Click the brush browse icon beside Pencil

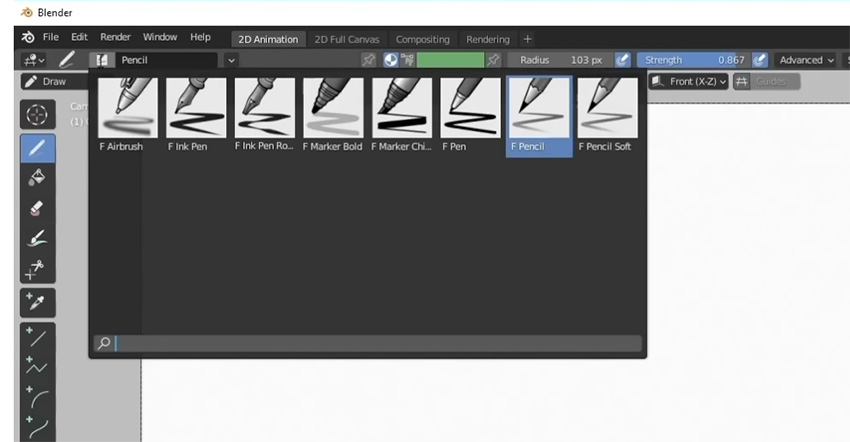(102, 60)
